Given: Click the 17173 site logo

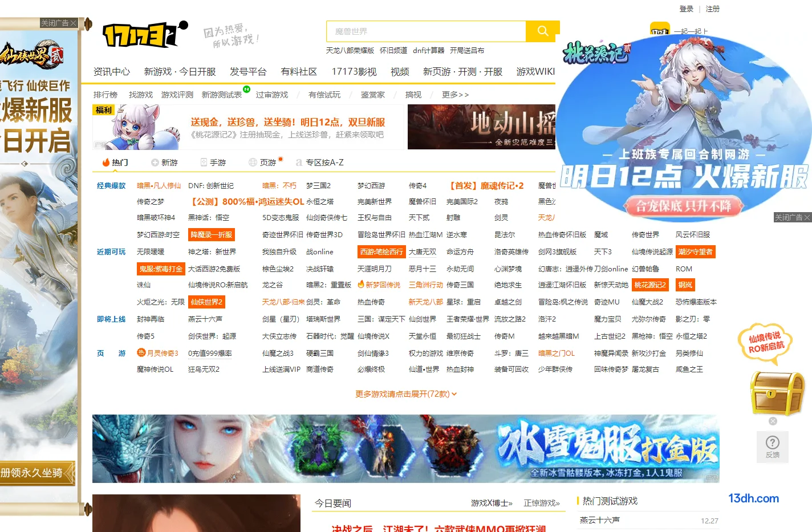Looking at the screenshot, I should point(145,34).
